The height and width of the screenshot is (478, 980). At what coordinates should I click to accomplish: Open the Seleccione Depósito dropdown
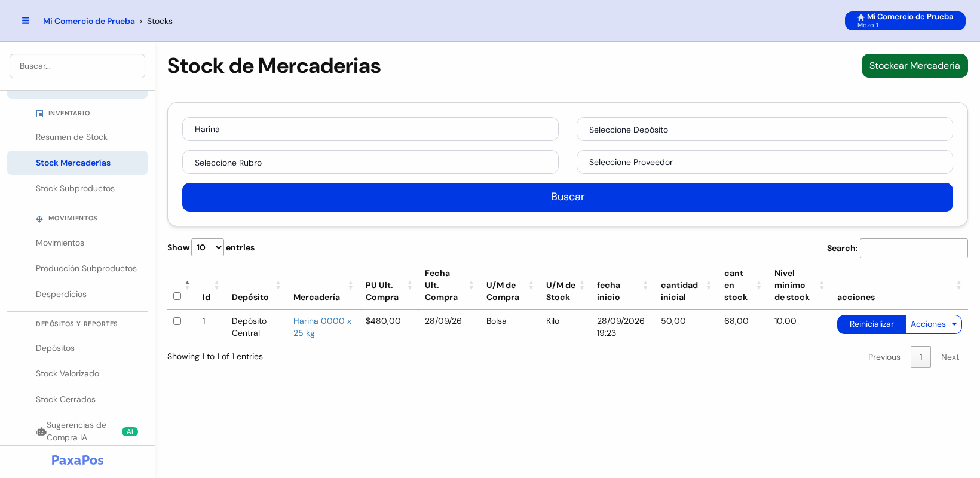(765, 129)
